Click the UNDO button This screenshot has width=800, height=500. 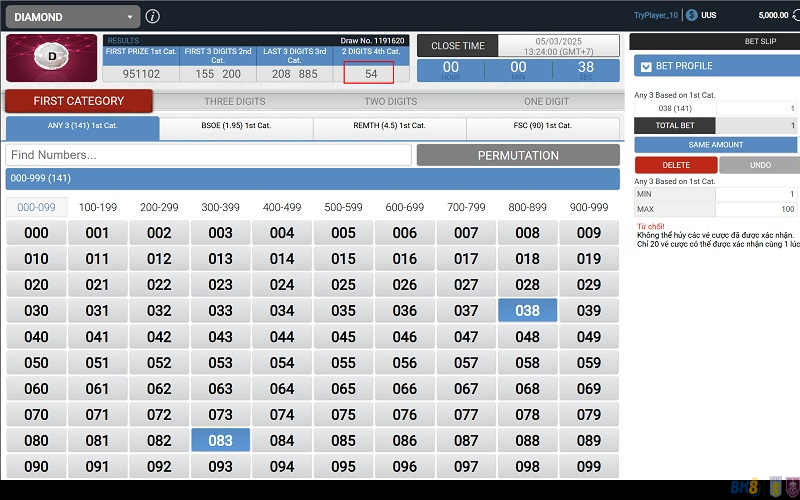pos(758,165)
